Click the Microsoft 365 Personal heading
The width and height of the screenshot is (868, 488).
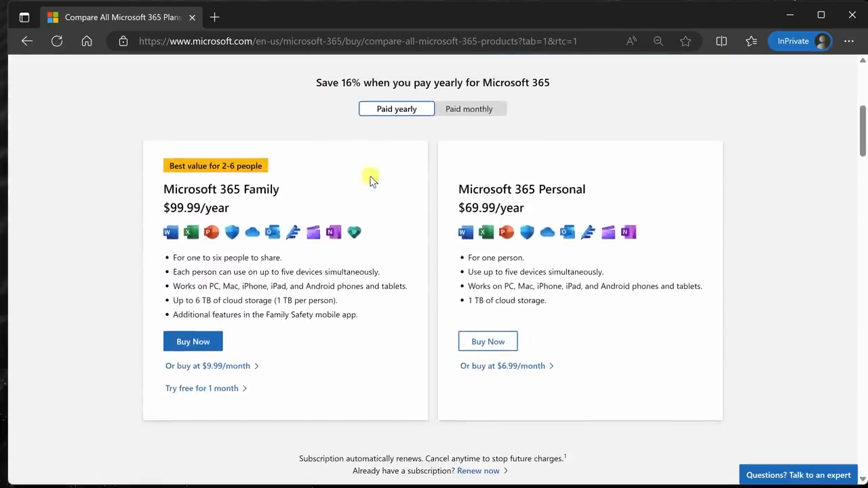point(521,189)
